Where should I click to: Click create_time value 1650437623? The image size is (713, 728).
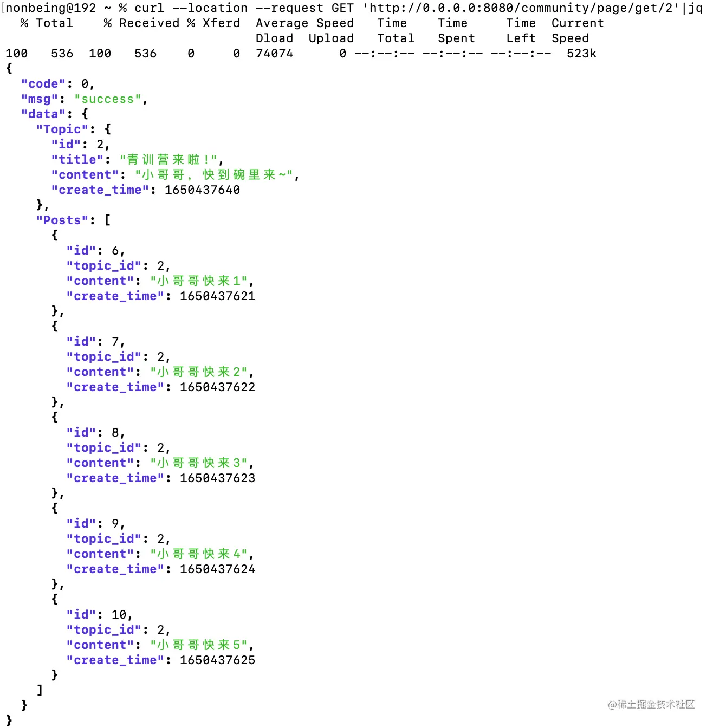click(217, 478)
